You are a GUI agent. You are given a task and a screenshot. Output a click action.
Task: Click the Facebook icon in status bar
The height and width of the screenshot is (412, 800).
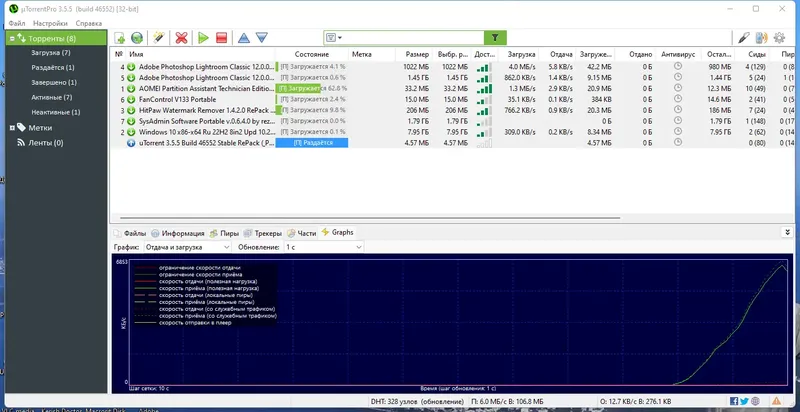click(x=734, y=401)
